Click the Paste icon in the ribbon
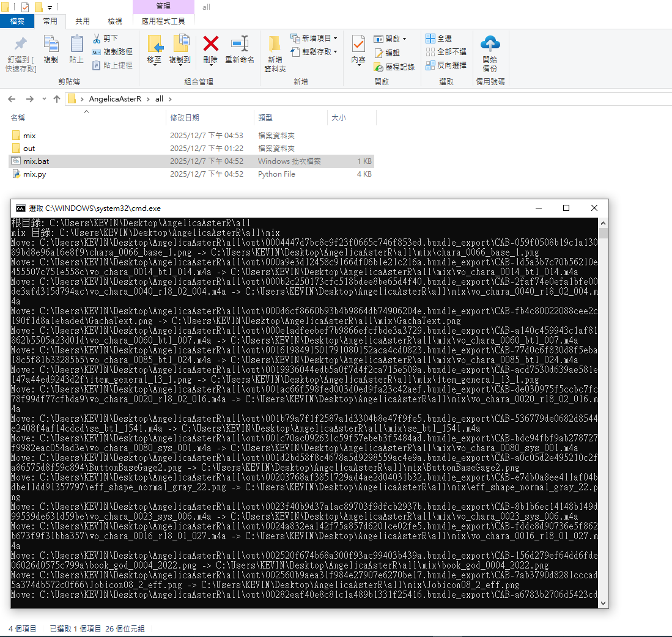Viewport: 672px width, 637px height. pos(76,45)
